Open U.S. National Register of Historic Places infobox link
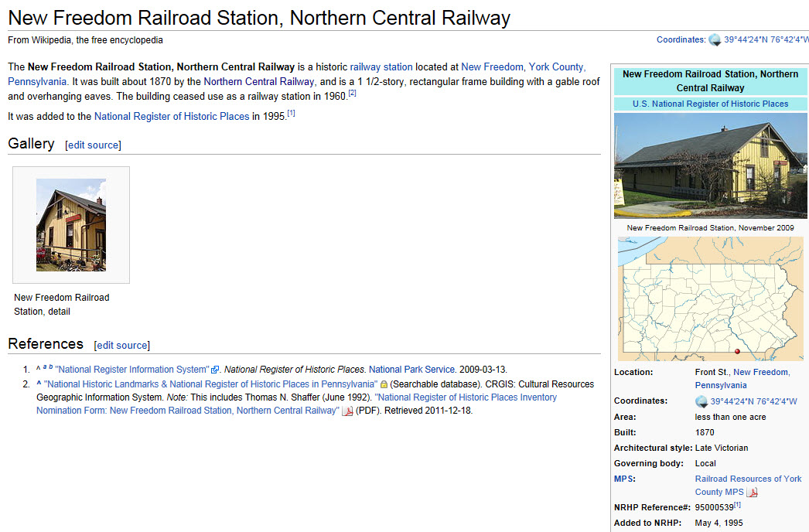Screen dimensions: 809x532 point(710,104)
